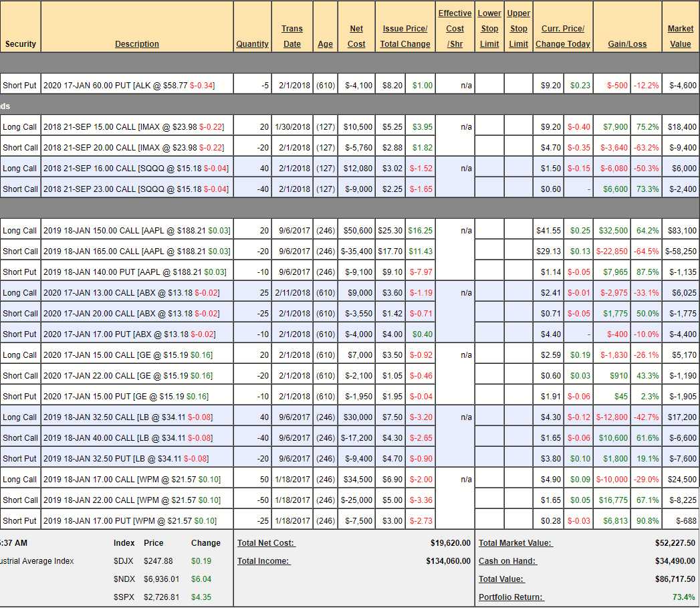This screenshot has width=700, height=608.
Task: Sort table by the Description column header
Action: click(x=137, y=44)
